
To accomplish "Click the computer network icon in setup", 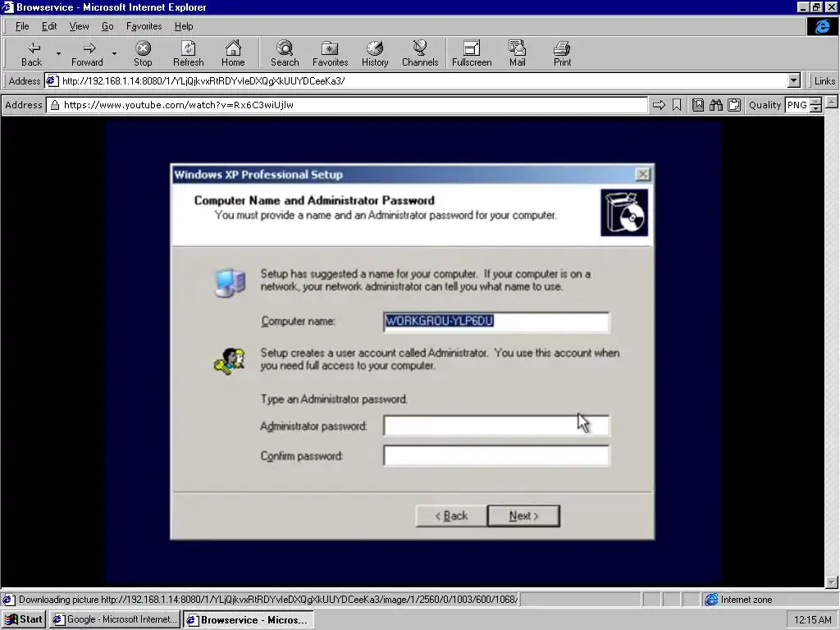I will pyautogui.click(x=231, y=282).
